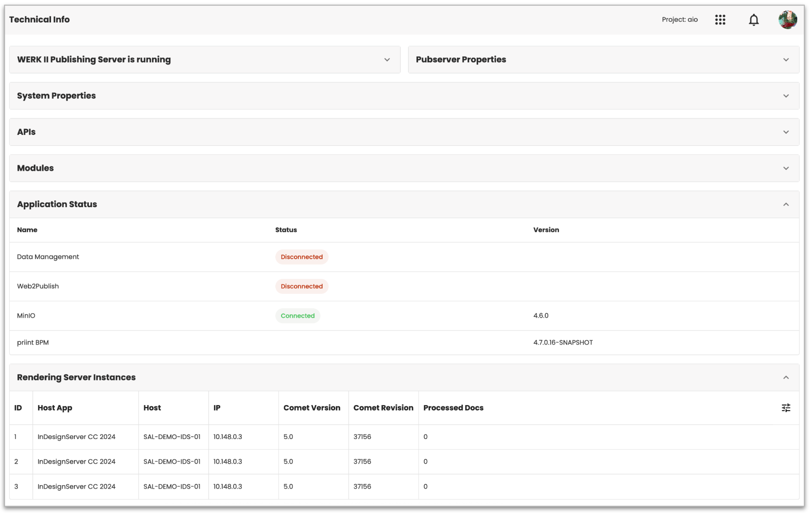Image resolution: width=812 pixels, height=513 pixels.
Task: Sort by Processed Docs column header
Action: pyautogui.click(x=453, y=408)
